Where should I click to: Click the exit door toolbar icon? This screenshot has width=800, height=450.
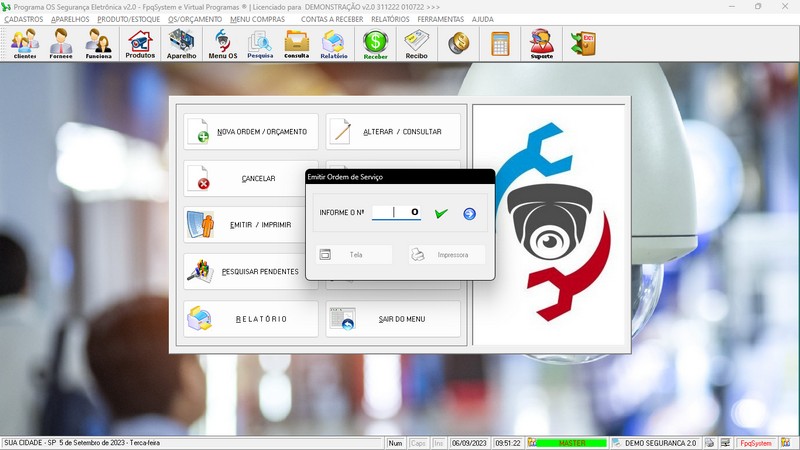583,43
